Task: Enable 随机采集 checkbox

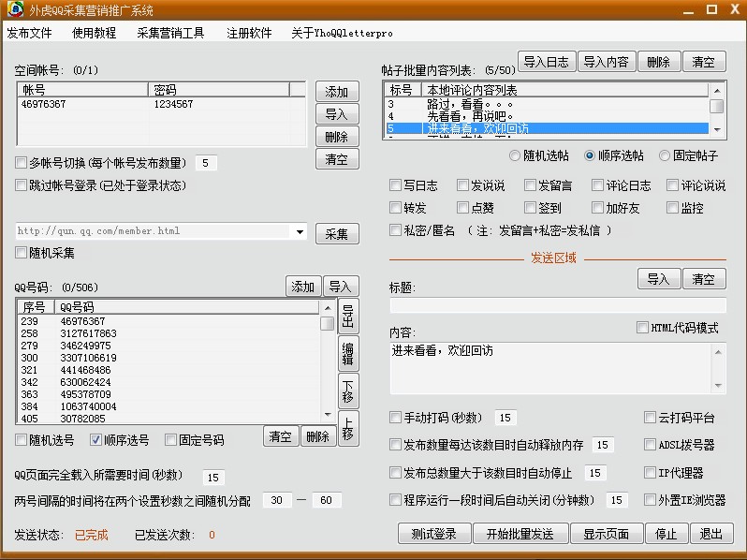Action: pos(21,253)
